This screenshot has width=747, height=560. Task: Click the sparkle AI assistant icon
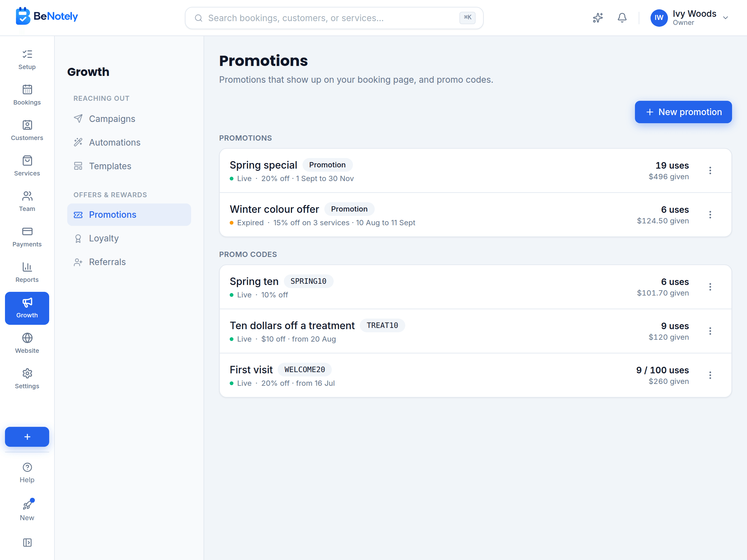coord(598,17)
